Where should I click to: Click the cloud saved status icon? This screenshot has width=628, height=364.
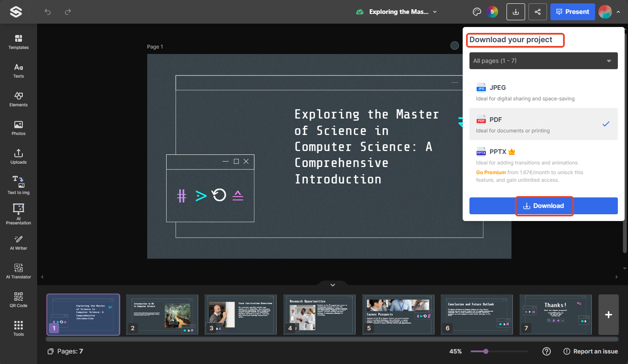[360, 12]
